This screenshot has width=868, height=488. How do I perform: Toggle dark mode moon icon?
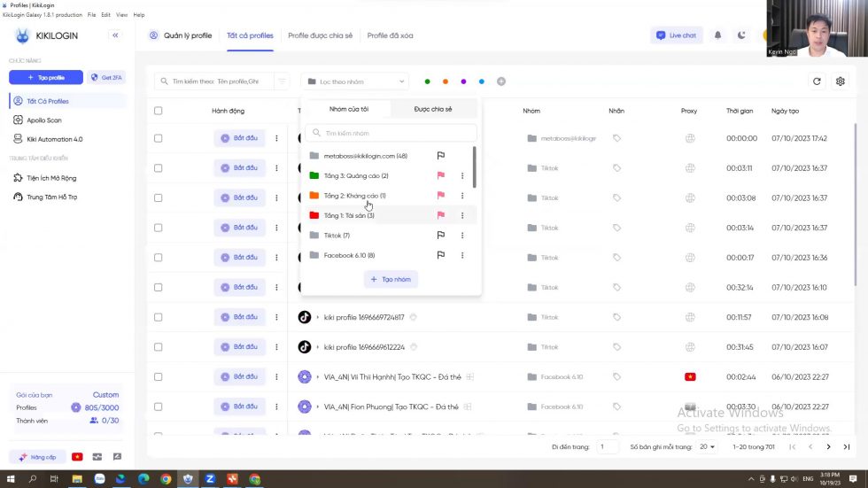(x=741, y=35)
